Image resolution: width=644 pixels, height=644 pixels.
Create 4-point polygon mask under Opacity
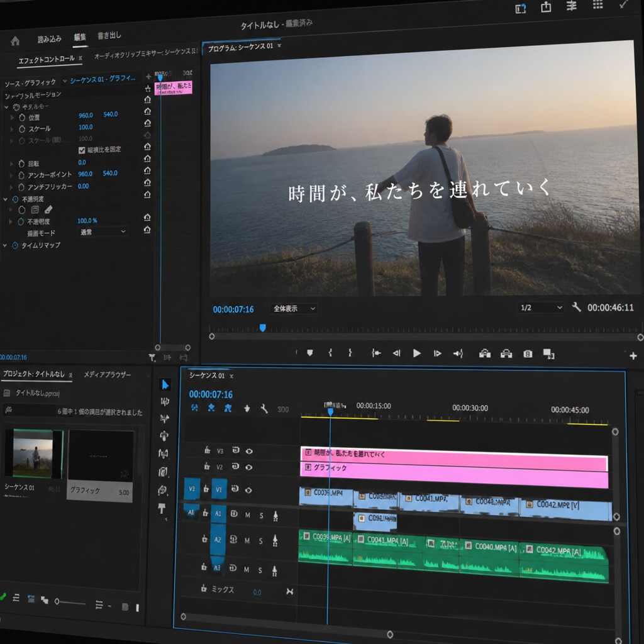click(35, 210)
